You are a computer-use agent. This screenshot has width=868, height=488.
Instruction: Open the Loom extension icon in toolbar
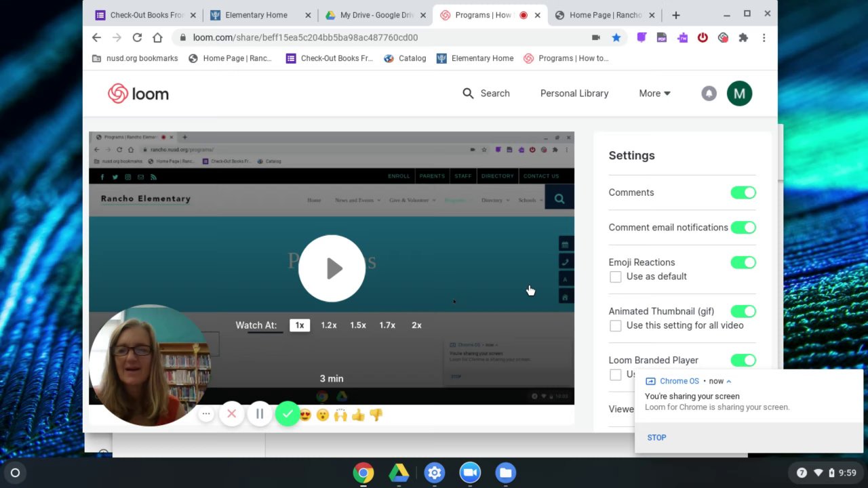tap(723, 38)
